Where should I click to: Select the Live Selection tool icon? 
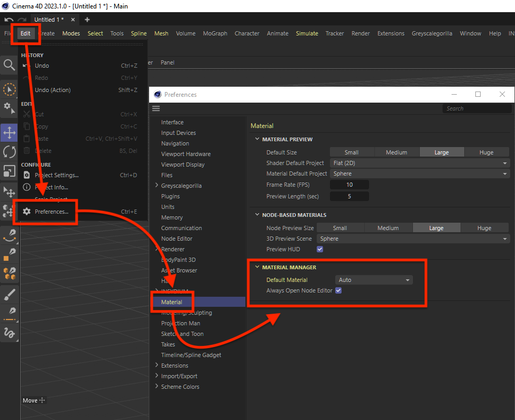click(x=9, y=89)
